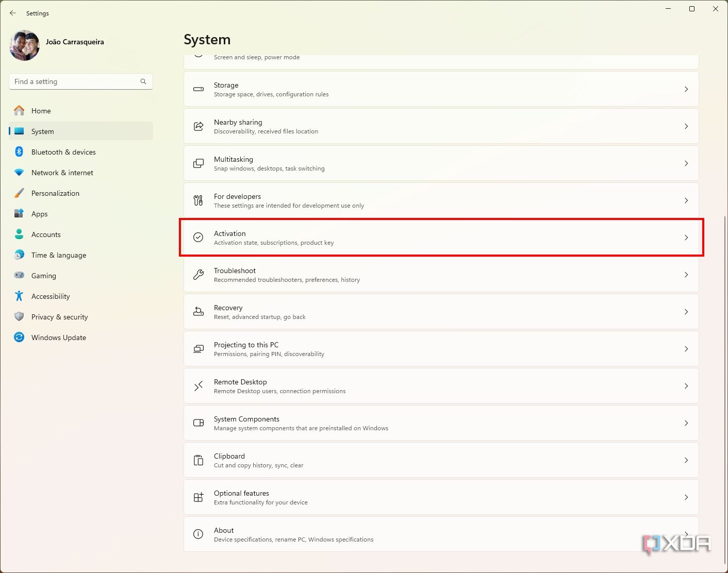
Task: Click 'Discoverability, received files location' text
Action: (266, 131)
